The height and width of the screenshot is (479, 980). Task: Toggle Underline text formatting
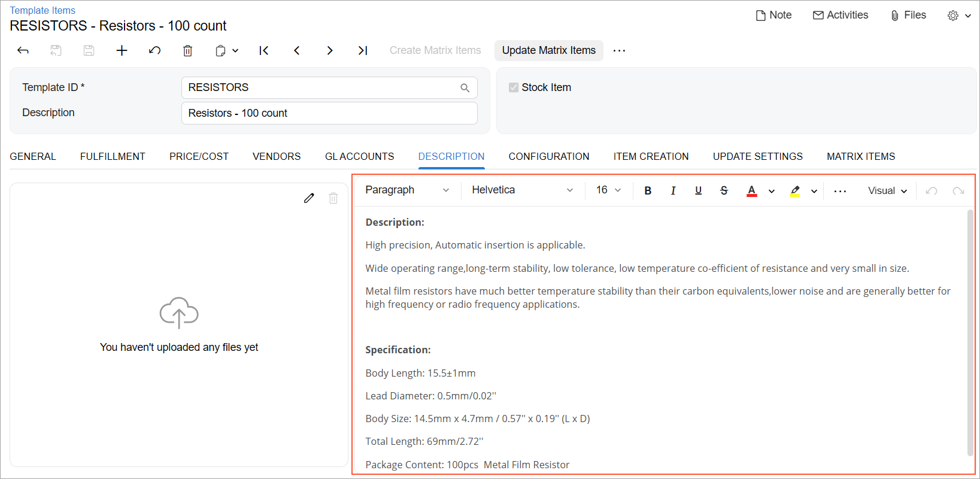click(698, 190)
